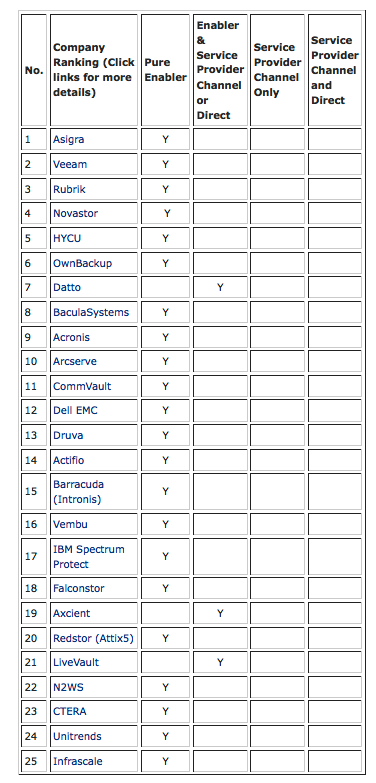Click the Acronis company link
376x783 pixels.
click(x=71, y=337)
